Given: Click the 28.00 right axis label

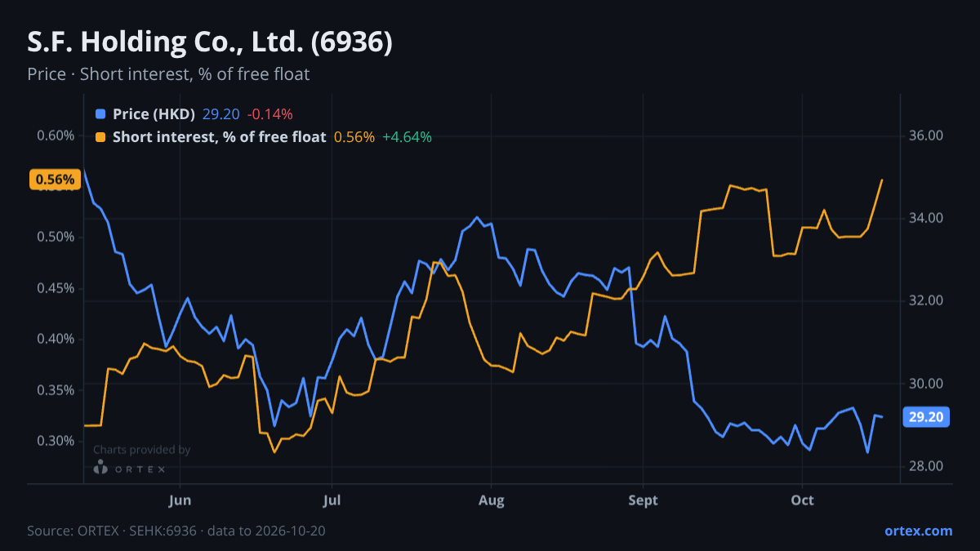Looking at the screenshot, I should click(x=926, y=466).
